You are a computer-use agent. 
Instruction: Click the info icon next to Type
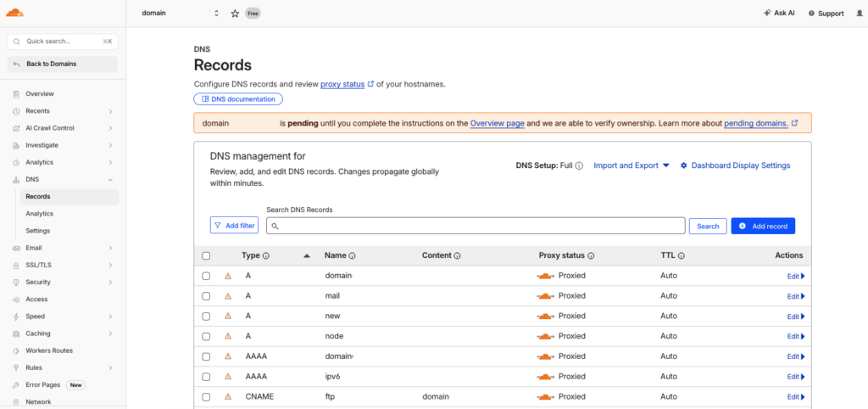click(265, 256)
